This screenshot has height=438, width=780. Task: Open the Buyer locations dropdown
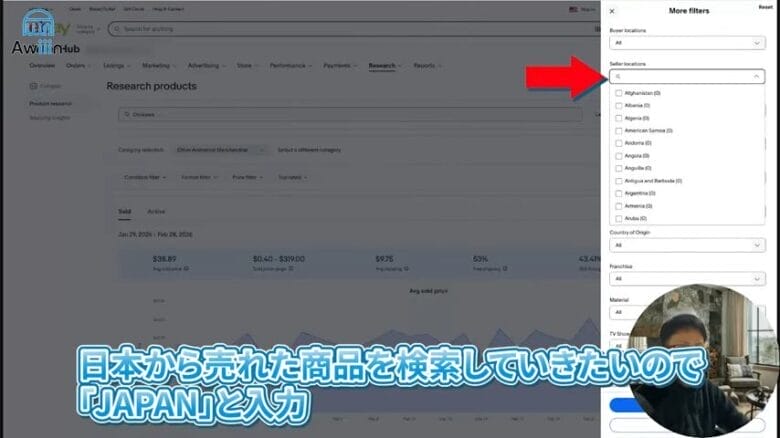click(x=687, y=43)
